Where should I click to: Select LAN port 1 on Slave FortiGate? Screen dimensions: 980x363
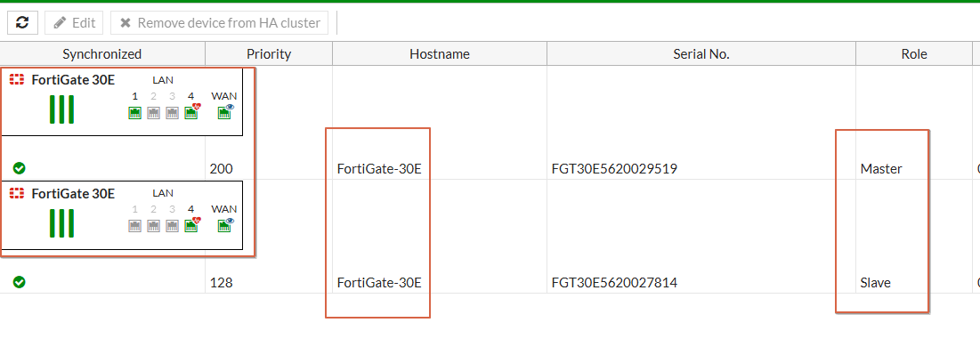pos(135,226)
